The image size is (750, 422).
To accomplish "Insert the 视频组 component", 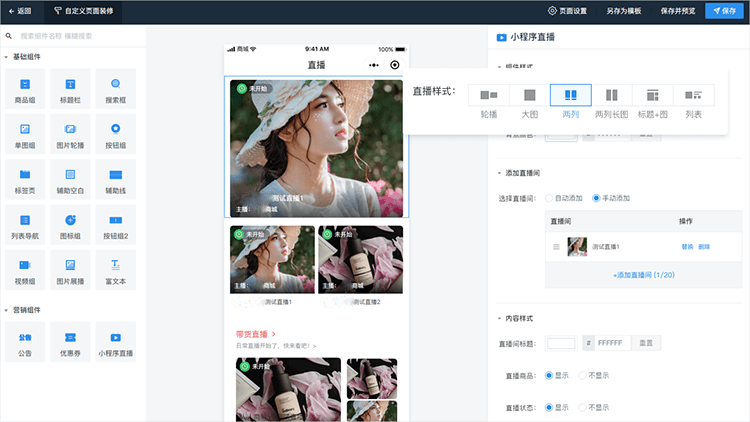I will tap(24, 271).
